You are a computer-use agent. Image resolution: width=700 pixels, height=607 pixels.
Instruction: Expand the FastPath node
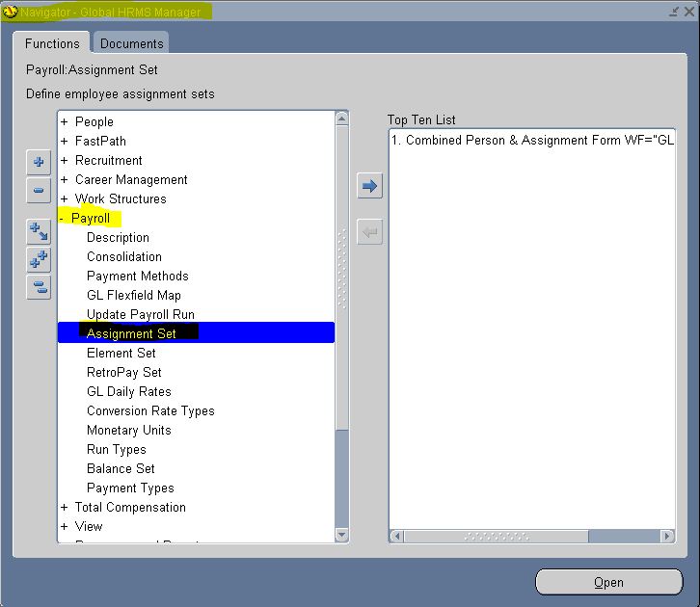(65, 141)
